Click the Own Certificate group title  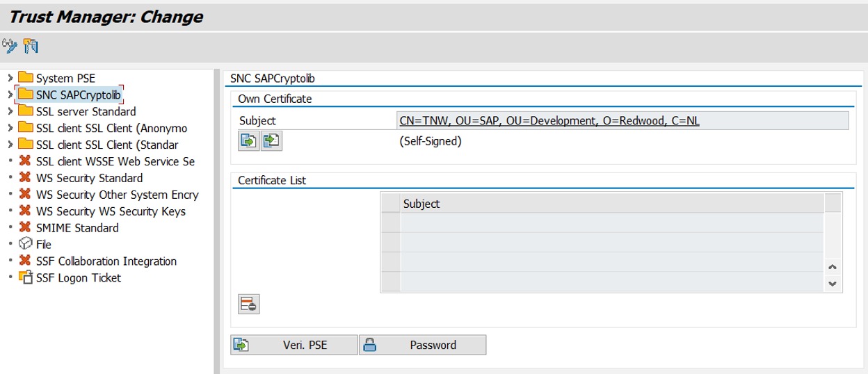(275, 99)
